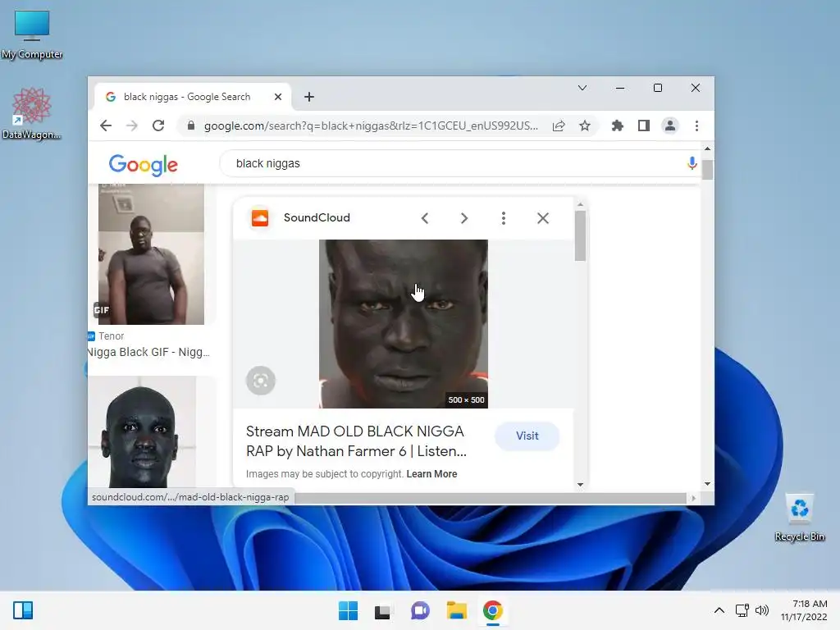Open the Chrome side panel icon
The image size is (840, 630).
pos(644,126)
